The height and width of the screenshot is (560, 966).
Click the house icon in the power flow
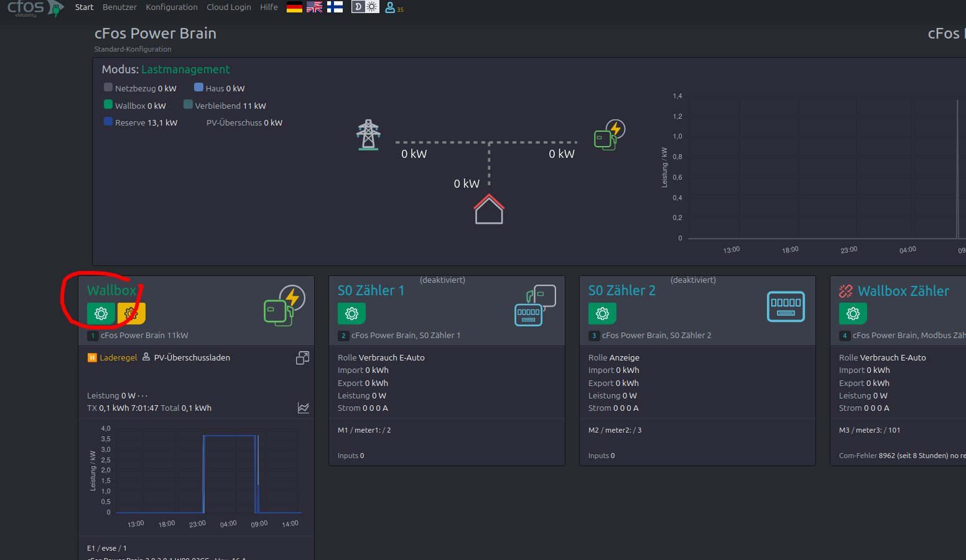(489, 209)
